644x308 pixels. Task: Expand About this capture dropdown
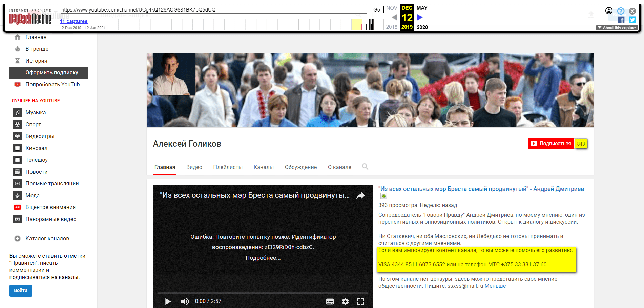(617, 28)
